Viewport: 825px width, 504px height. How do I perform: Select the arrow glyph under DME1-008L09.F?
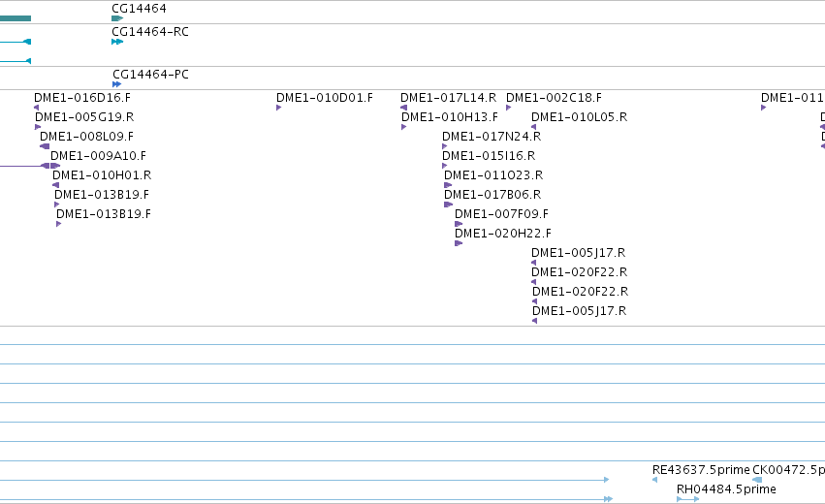pos(45,146)
